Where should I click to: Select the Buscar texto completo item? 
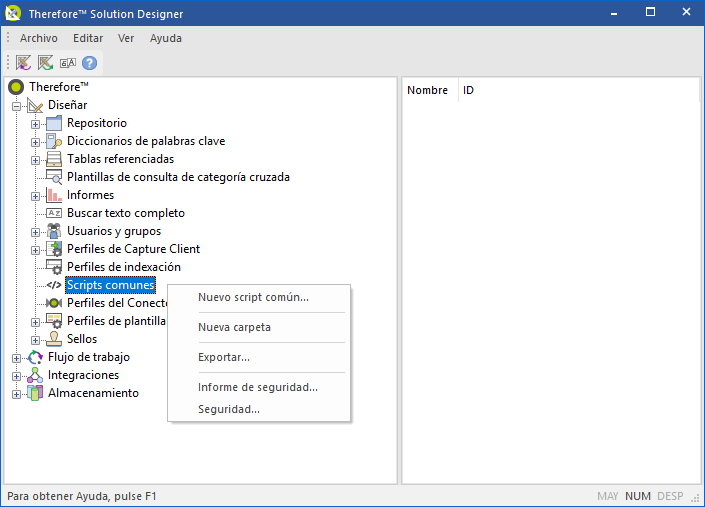tap(126, 213)
